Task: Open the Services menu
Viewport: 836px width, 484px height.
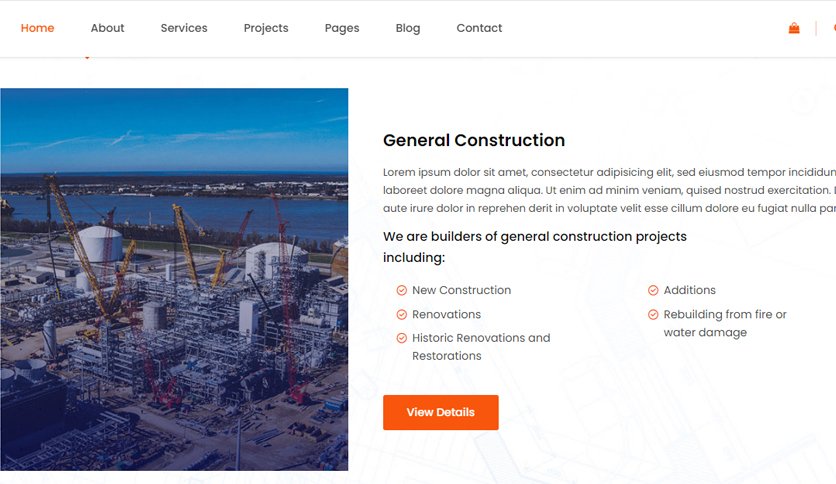Action: click(x=184, y=28)
